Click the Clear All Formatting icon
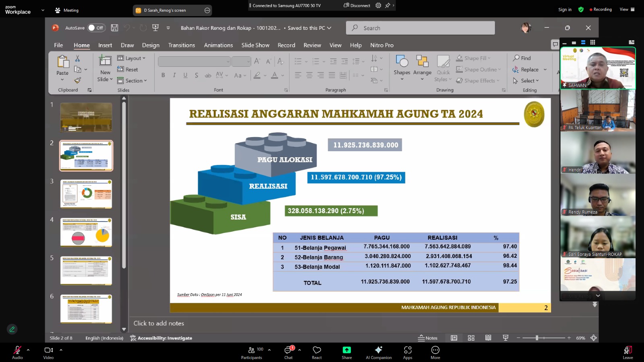Screen dimensions: 644x362 coord(281,61)
